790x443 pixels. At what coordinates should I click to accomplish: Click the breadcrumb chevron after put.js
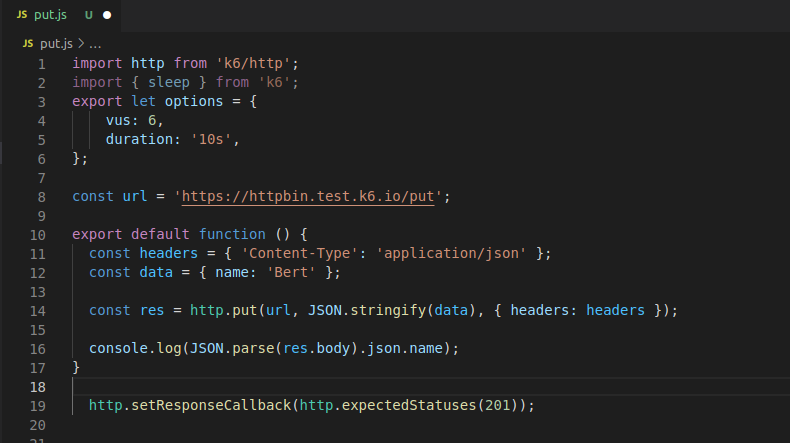(81, 44)
